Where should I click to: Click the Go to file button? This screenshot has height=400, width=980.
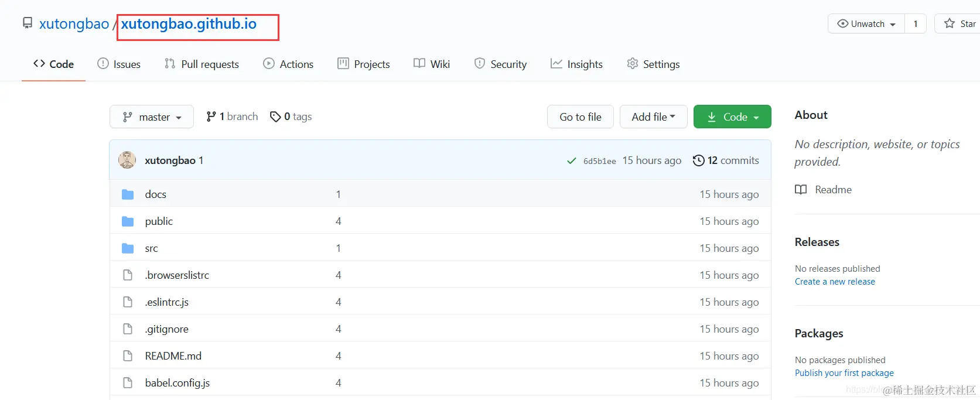click(x=581, y=117)
